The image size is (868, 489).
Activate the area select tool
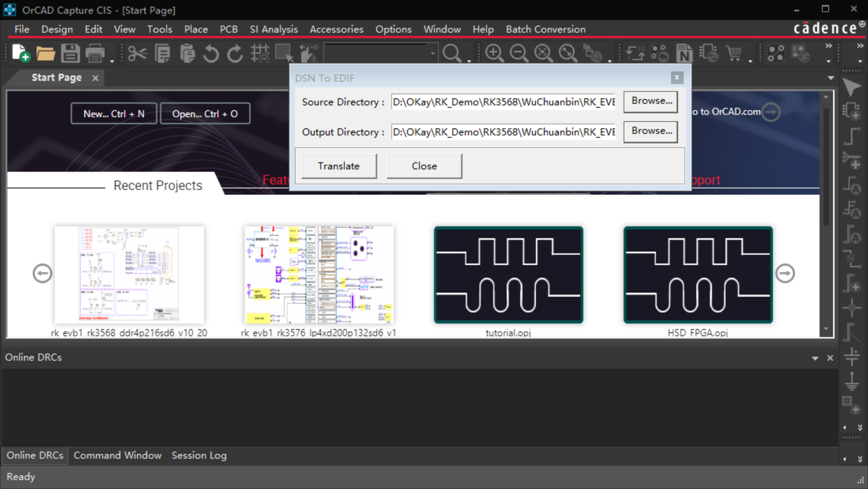click(284, 53)
